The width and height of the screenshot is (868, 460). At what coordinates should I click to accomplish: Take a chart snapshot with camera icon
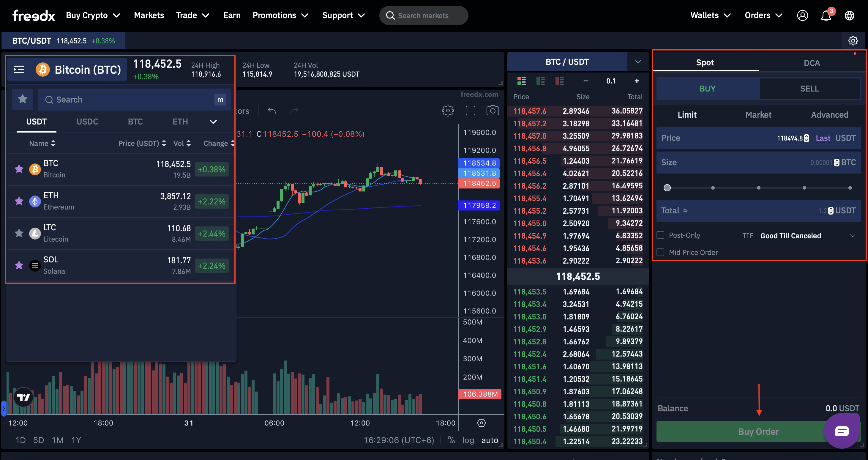pos(493,111)
